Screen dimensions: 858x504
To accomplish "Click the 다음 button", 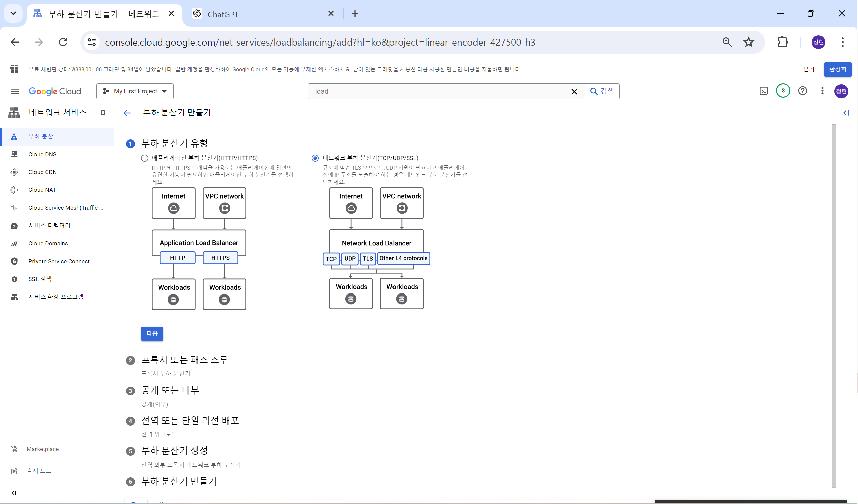I will pyautogui.click(x=152, y=334).
